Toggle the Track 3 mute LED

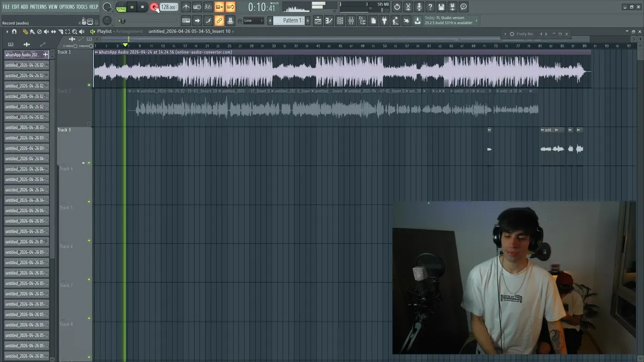click(x=89, y=163)
